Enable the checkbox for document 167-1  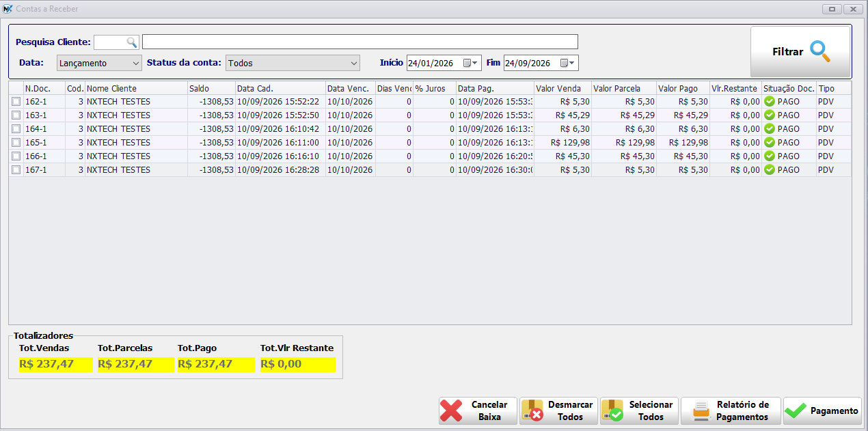pos(16,170)
